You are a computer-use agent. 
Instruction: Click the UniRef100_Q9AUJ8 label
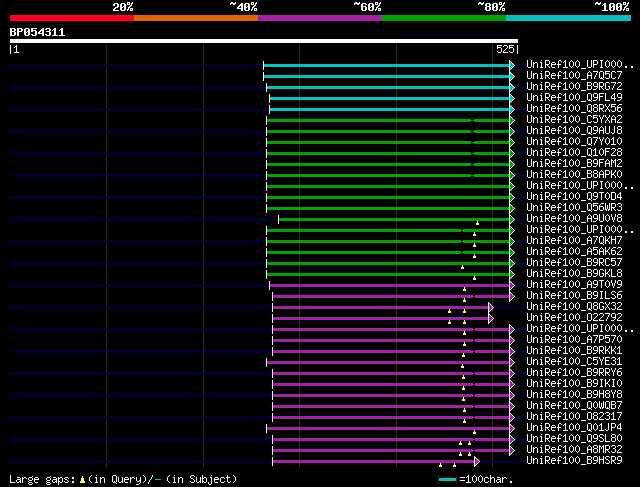pos(574,131)
